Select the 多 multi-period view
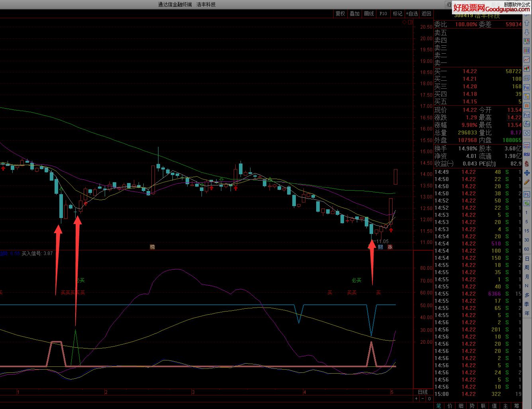 pos(527,295)
